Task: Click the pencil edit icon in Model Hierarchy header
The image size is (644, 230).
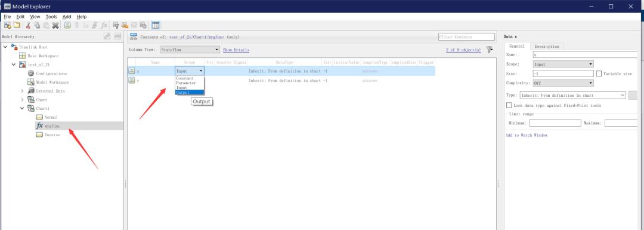Action: click(x=107, y=36)
